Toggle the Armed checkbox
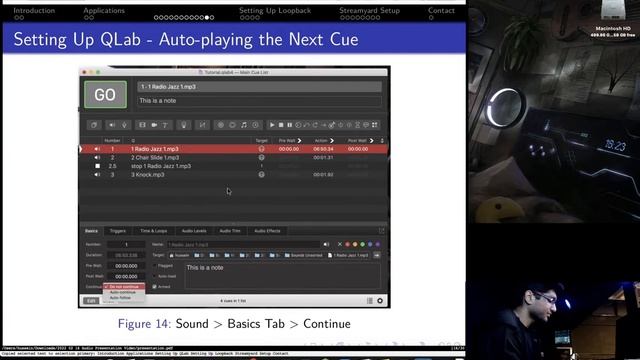640x360 pixels. pos(155,287)
